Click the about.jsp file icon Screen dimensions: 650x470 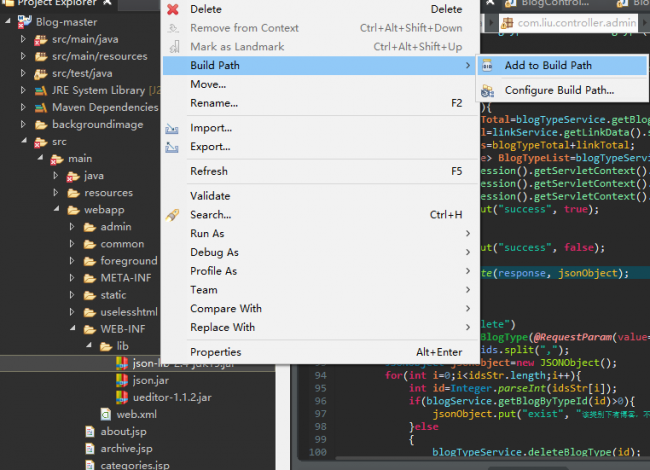pyautogui.click(x=90, y=432)
